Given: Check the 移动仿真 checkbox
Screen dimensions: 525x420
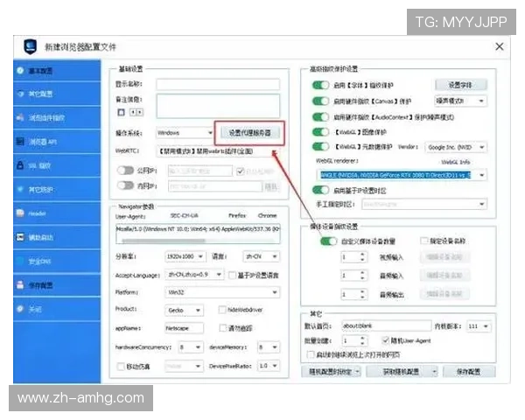Looking at the screenshot, I should [121, 367].
